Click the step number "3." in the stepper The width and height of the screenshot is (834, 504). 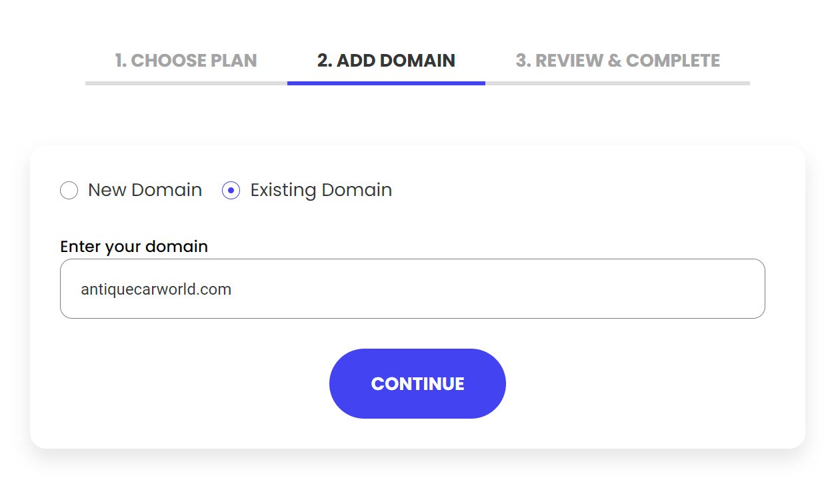[x=523, y=61]
